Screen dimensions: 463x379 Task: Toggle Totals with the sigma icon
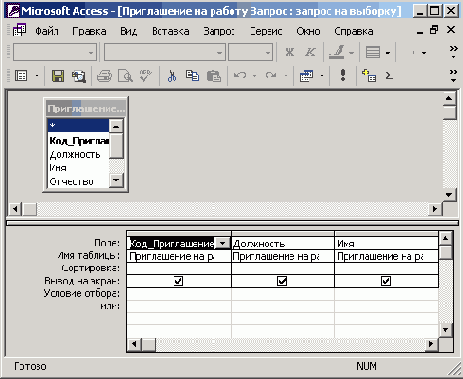(x=389, y=76)
